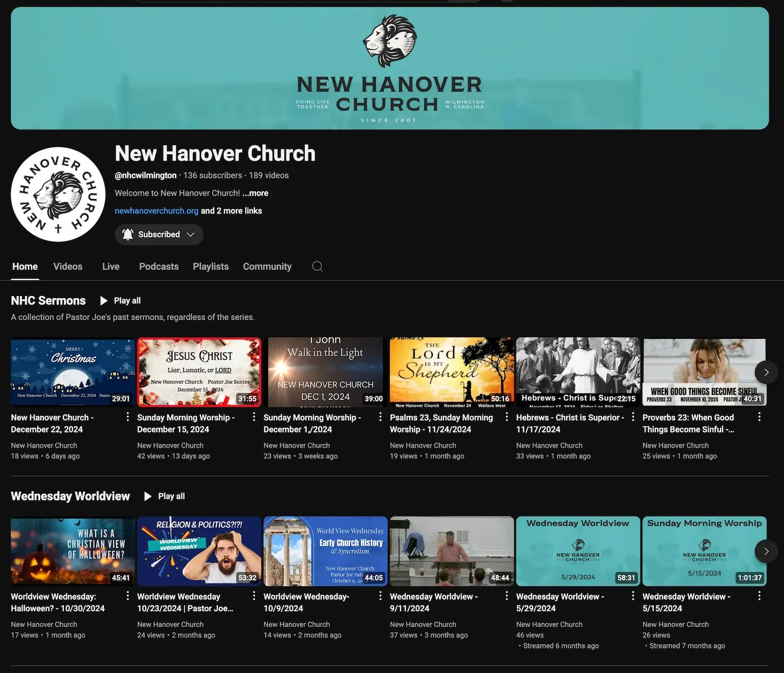Viewport: 784px width, 673px height.
Task: Open the Subscribed dropdown chevron
Action: pos(191,234)
